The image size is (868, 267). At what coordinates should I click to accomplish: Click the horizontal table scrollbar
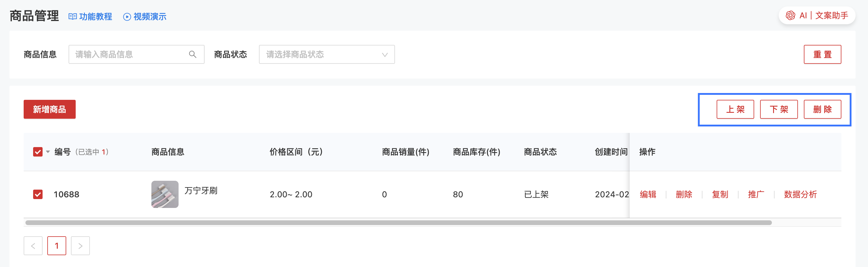398,223
